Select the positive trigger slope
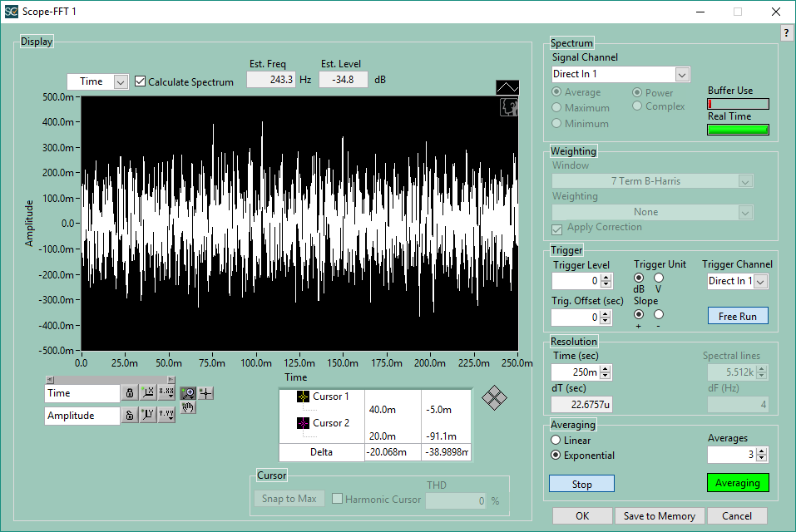796x532 pixels. click(x=639, y=314)
